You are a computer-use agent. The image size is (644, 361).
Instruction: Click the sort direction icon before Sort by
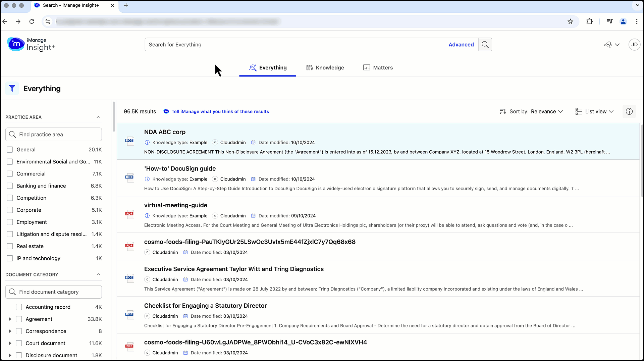(x=503, y=111)
